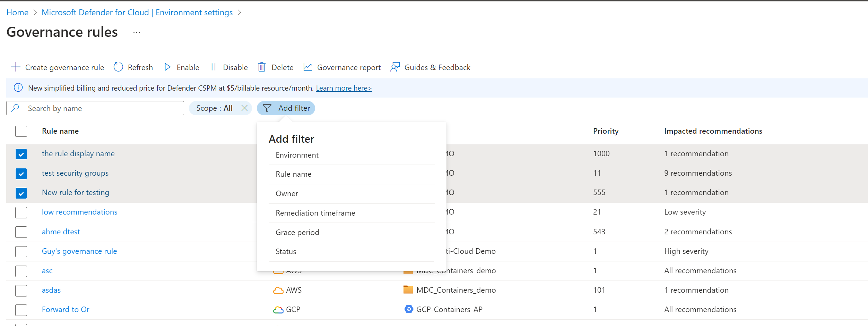Check the 'asdas' row checkbox
This screenshot has height=326, width=868.
21,290
